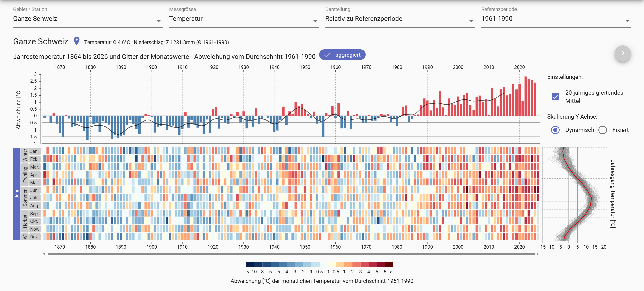Screen dimensions: 644x291
Task: Select the Herbst season label
Action: pyautogui.click(x=25, y=221)
